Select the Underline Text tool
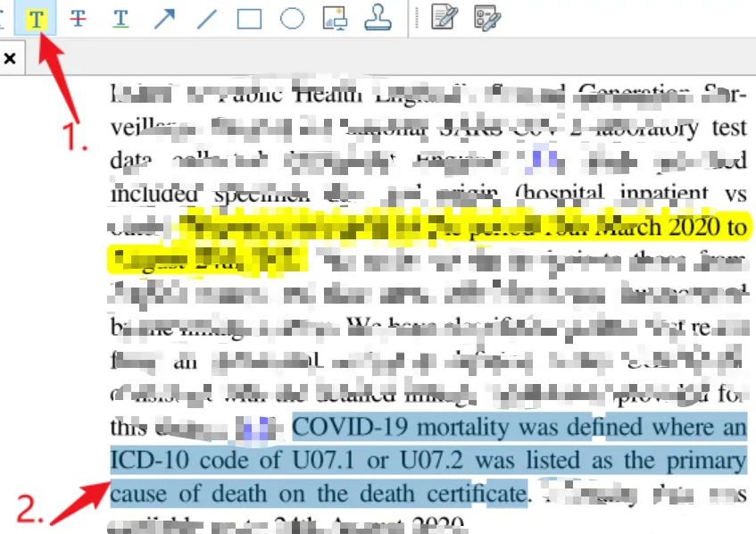756x534 pixels. click(x=120, y=18)
